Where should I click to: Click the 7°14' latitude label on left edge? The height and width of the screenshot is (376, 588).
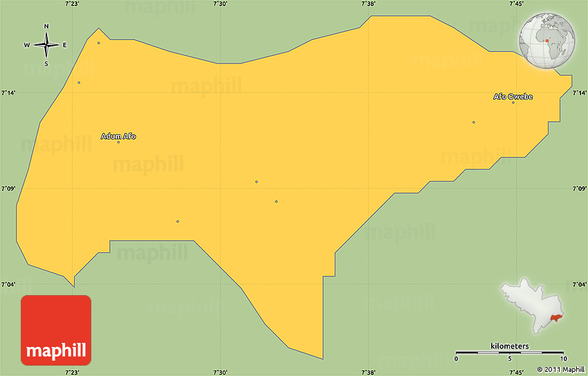pyautogui.click(x=8, y=93)
